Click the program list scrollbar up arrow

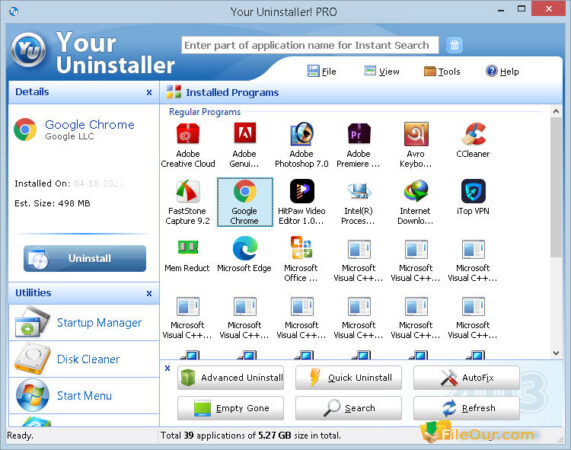pyautogui.click(x=556, y=112)
